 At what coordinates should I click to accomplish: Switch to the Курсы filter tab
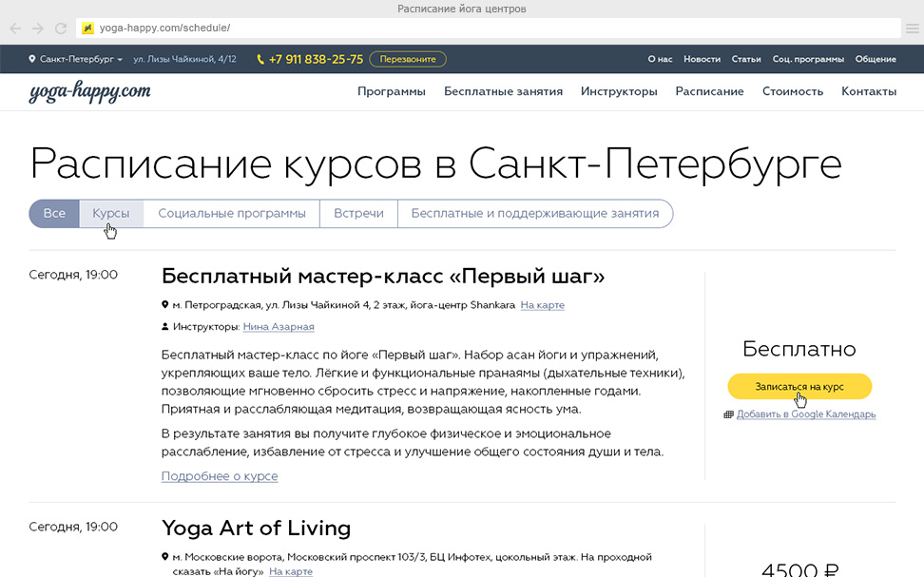[111, 214]
